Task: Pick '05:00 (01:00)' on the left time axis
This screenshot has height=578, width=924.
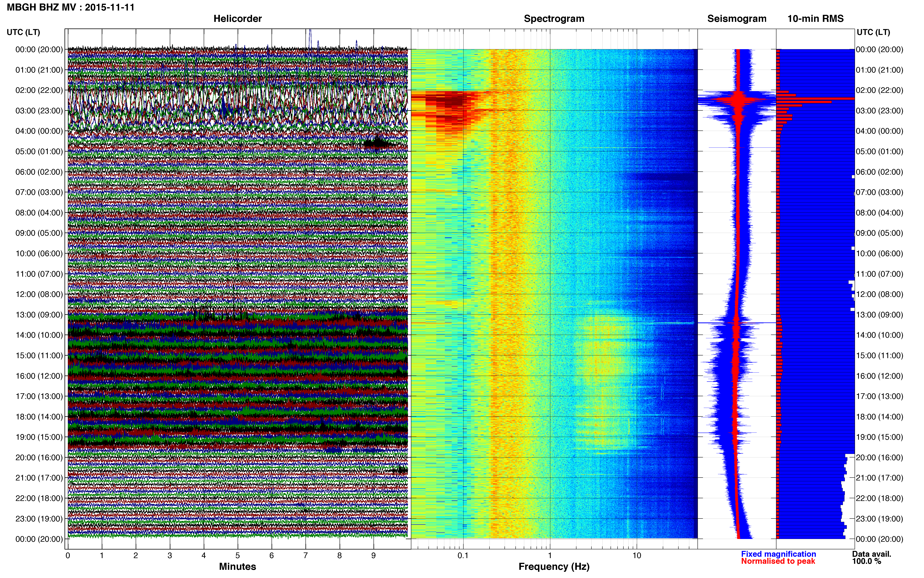Action: (39, 151)
